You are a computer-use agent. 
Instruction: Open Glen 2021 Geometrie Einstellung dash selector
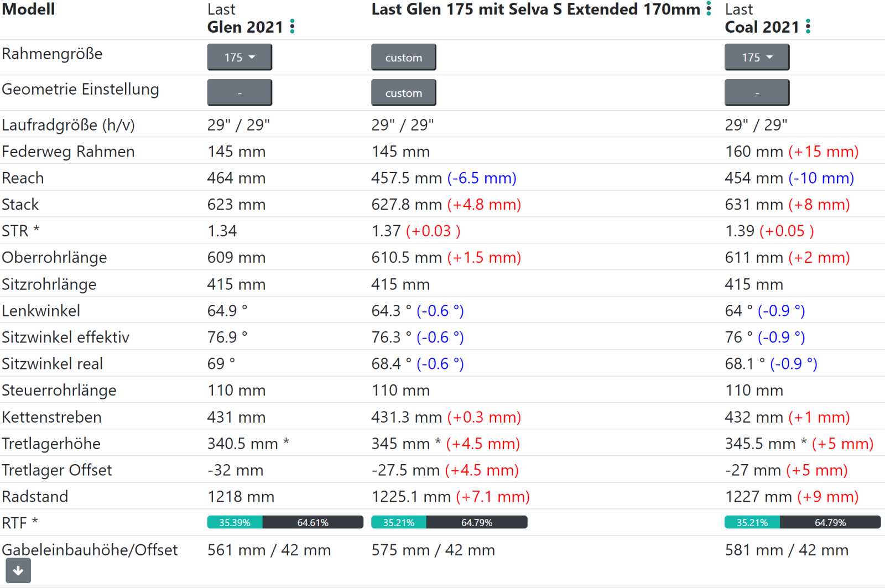pyautogui.click(x=240, y=93)
